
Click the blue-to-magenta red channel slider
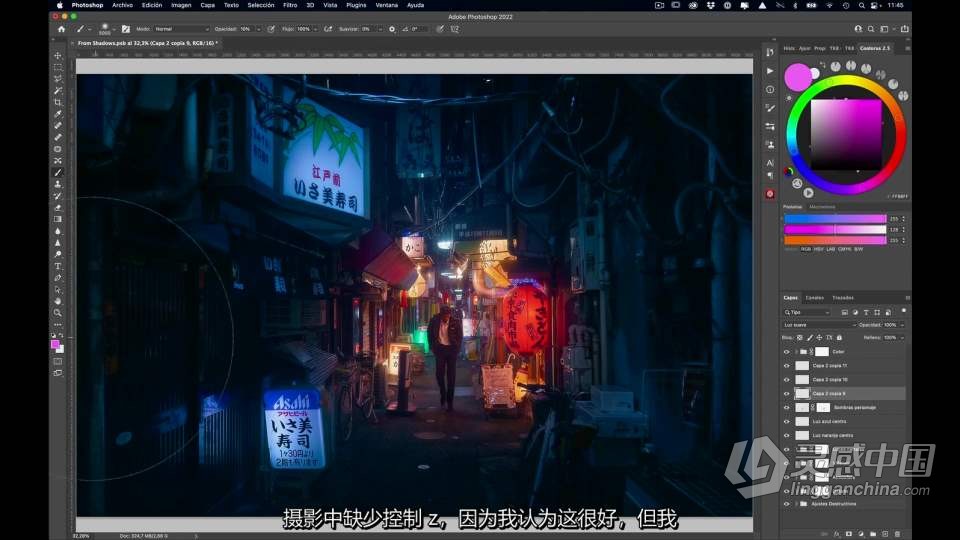tap(835, 219)
